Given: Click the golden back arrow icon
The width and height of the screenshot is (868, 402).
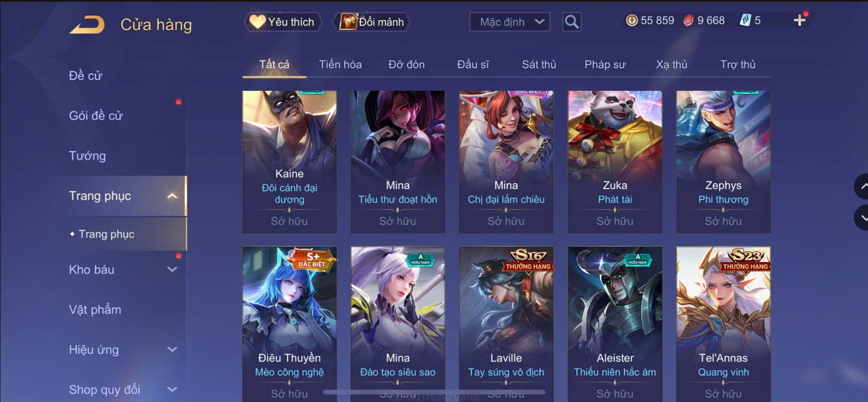Looking at the screenshot, I should pos(87,24).
